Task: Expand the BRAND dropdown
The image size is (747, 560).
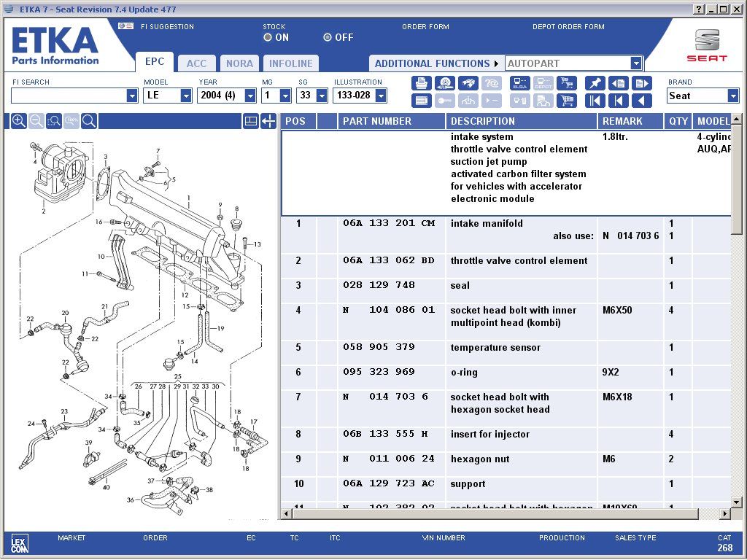Action: click(x=733, y=96)
